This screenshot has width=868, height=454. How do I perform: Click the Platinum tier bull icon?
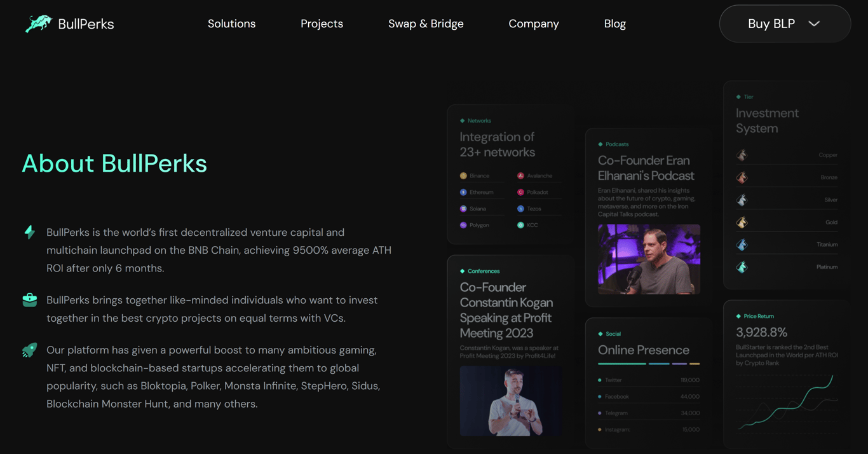coord(742,267)
